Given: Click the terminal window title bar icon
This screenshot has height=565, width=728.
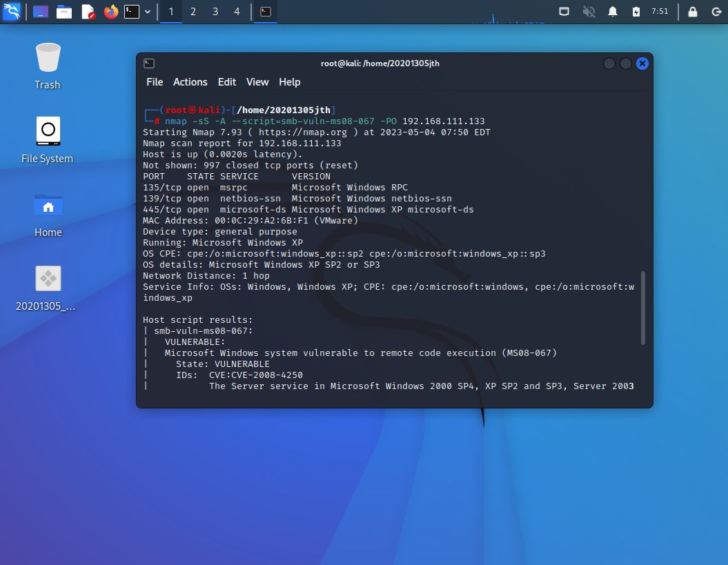Looking at the screenshot, I should [149, 63].
